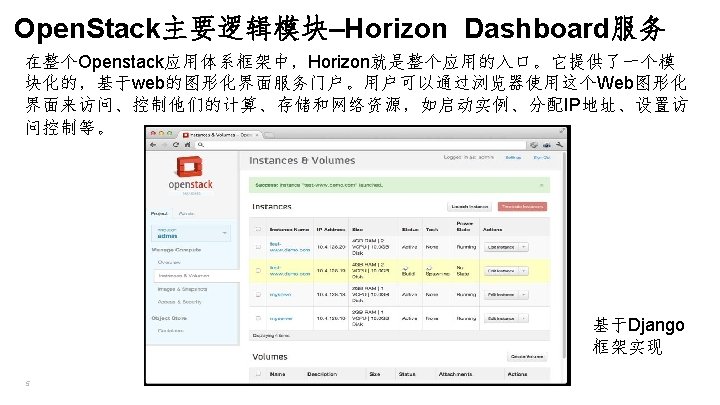Click the fullscreen arrow in window corner
This screenshot has height=405, width=720.
(562, 131)
